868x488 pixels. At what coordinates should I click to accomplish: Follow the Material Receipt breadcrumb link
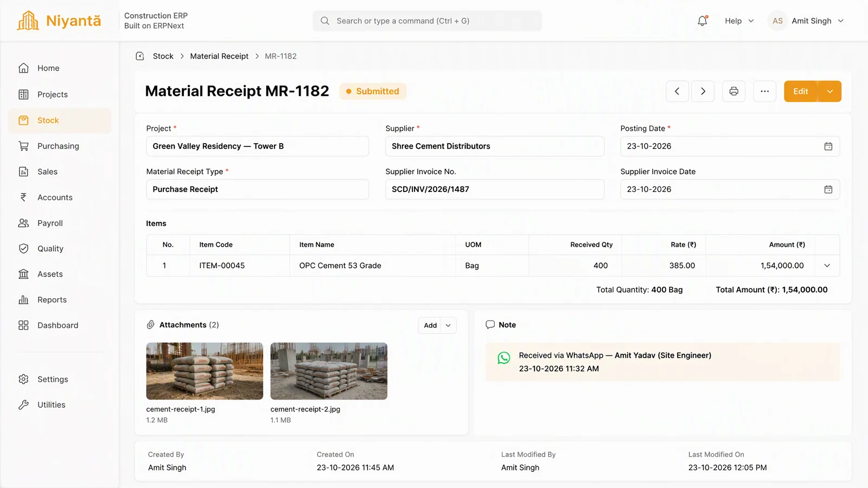[219, 56]
